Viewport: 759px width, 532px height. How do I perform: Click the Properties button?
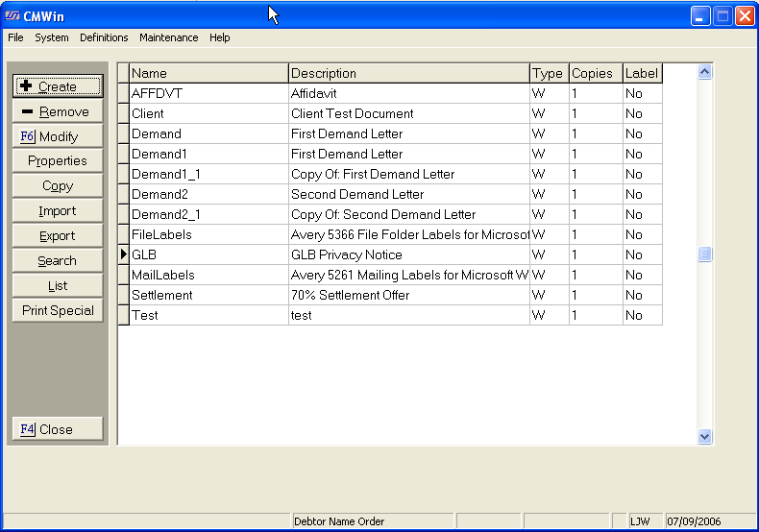tap(58, 161)
